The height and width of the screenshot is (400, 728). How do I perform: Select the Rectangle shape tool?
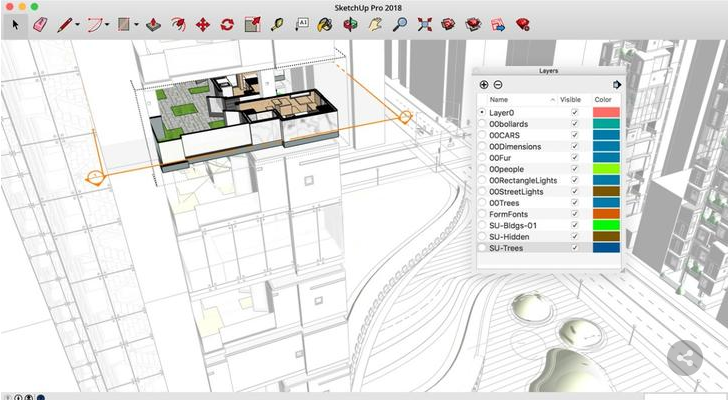[124, 24]
